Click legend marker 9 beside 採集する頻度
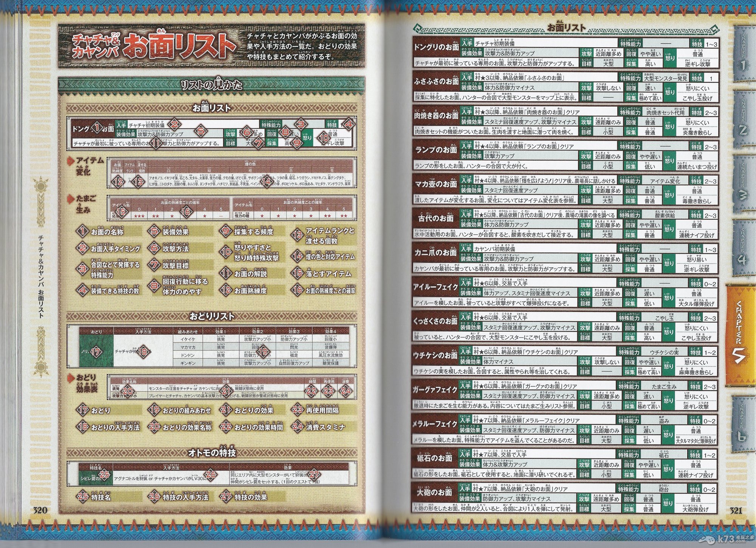The width and height of the screenshot is (756, 548). (x=226, y=231)
